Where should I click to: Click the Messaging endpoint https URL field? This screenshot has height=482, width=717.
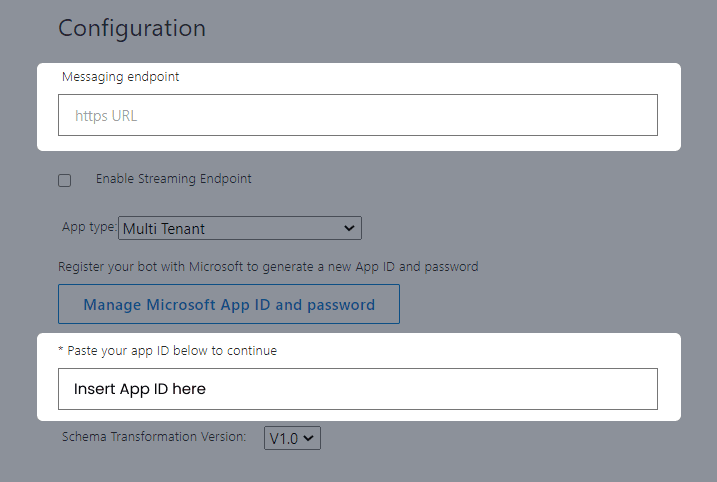coord(358,115)
